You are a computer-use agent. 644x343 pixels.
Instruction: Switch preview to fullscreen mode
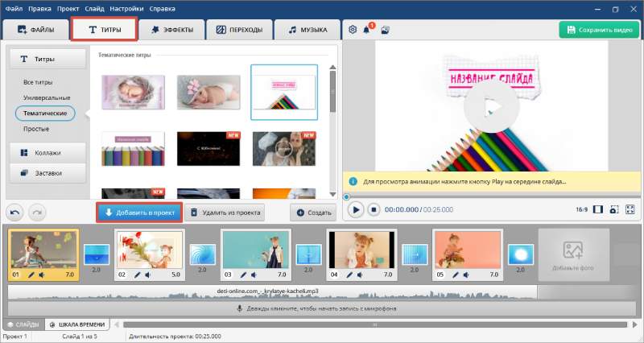click(630, 209)
